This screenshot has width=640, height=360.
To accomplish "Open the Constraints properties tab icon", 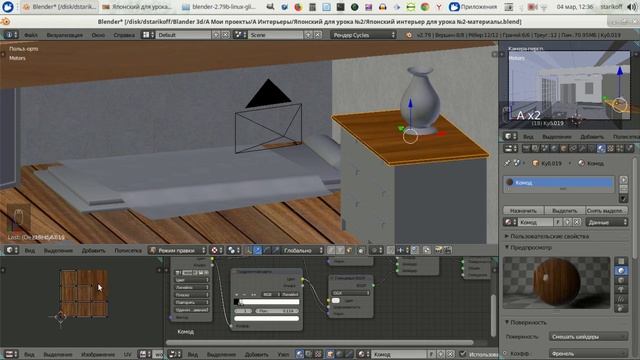I will 573,149.
